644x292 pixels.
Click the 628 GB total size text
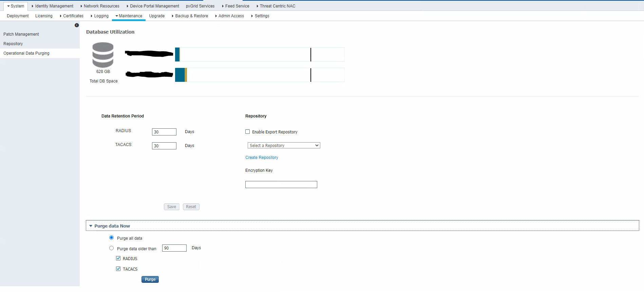tap(103, 72)
